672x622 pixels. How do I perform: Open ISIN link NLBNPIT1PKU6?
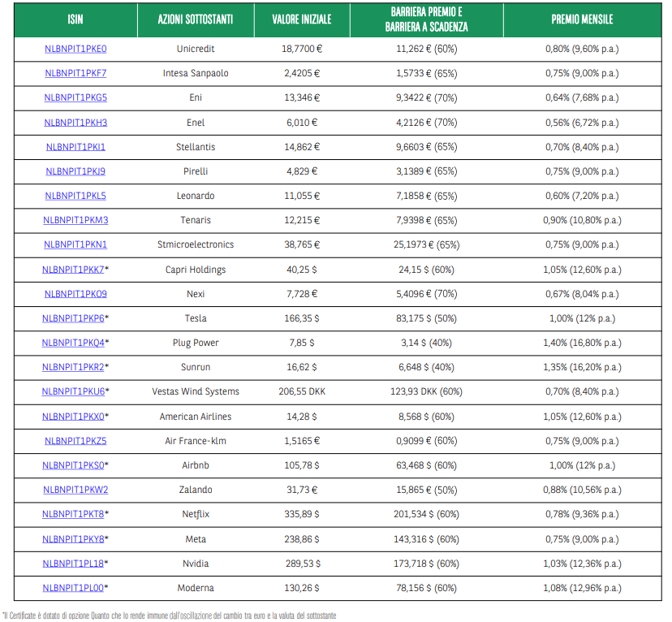click(73, 392)
